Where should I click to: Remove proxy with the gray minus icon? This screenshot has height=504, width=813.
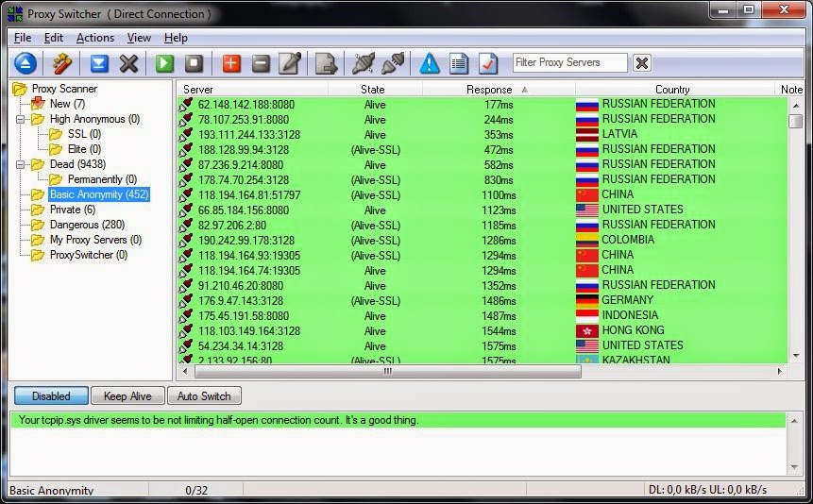261,63
